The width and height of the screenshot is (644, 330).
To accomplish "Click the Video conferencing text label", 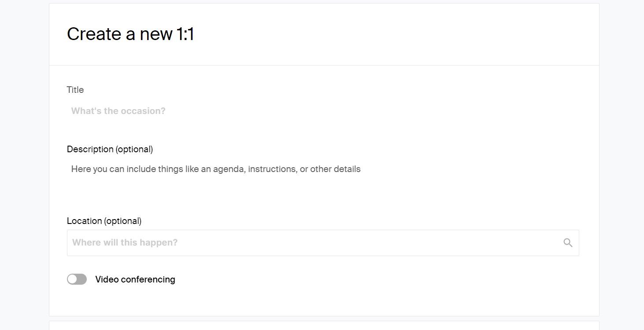I will (x=135, y=279).
